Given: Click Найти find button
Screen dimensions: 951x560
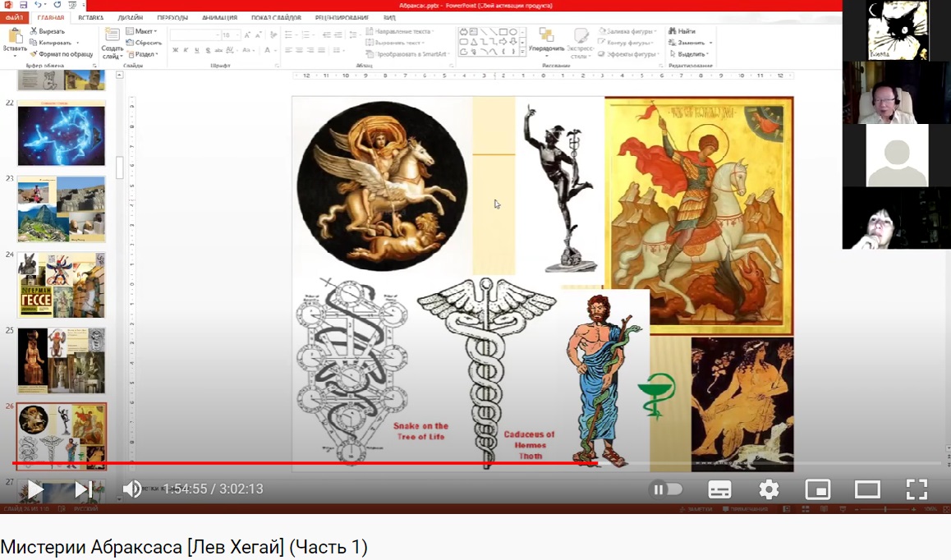Looking at the screenshot, I should point(683,31).
